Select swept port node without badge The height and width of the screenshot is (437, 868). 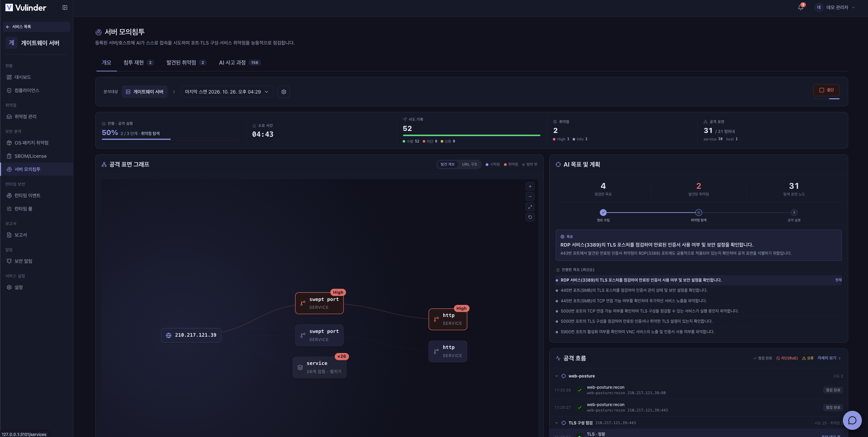coord(319,335)
